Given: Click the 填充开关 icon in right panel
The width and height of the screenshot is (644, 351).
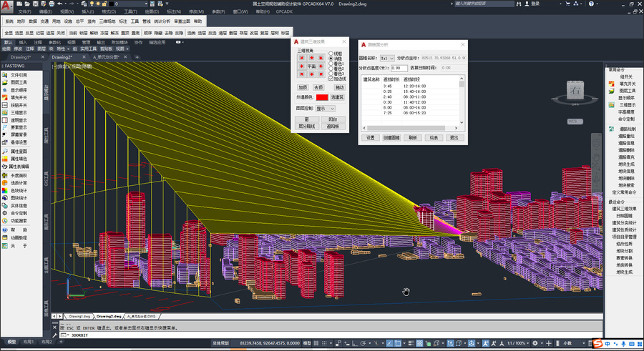Looking at the screenshot, I should (612, 84).
